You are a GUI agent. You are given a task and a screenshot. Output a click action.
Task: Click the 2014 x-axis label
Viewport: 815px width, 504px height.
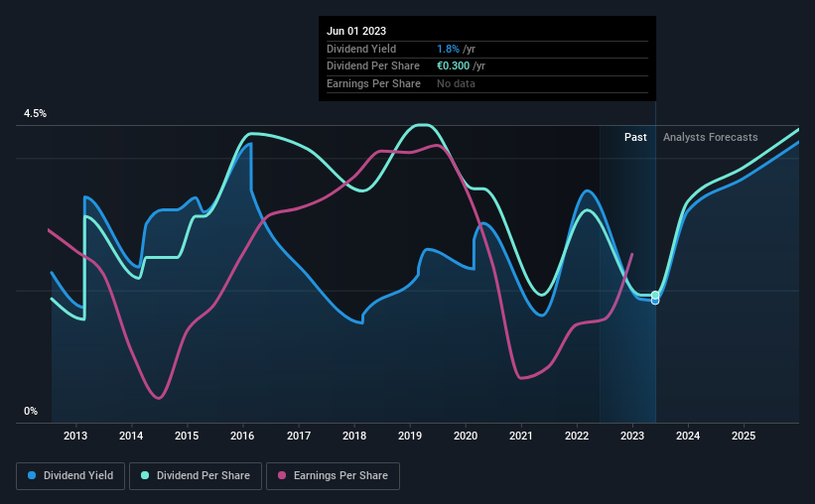coord(131,436)
